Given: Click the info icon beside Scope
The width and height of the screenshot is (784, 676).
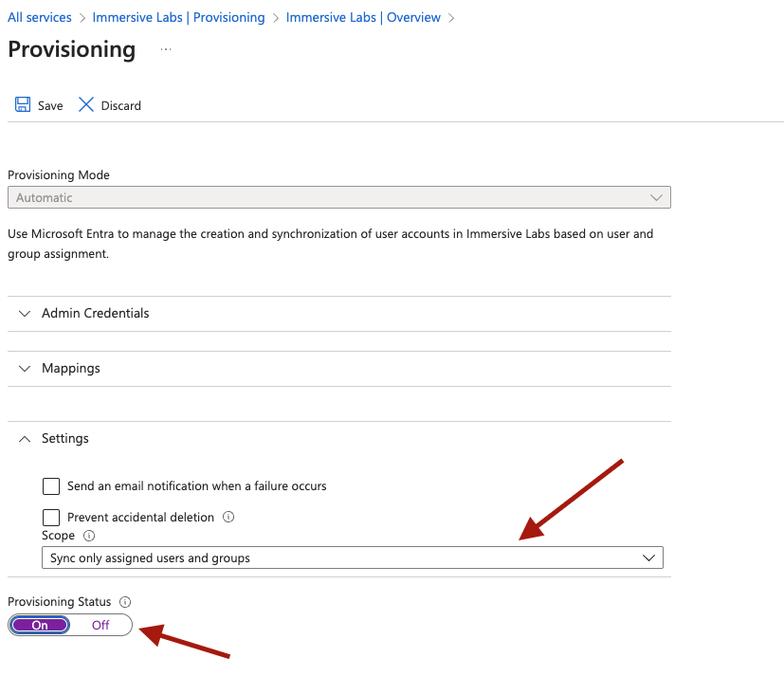Looking at the screenshot, I should click(89, 536).
